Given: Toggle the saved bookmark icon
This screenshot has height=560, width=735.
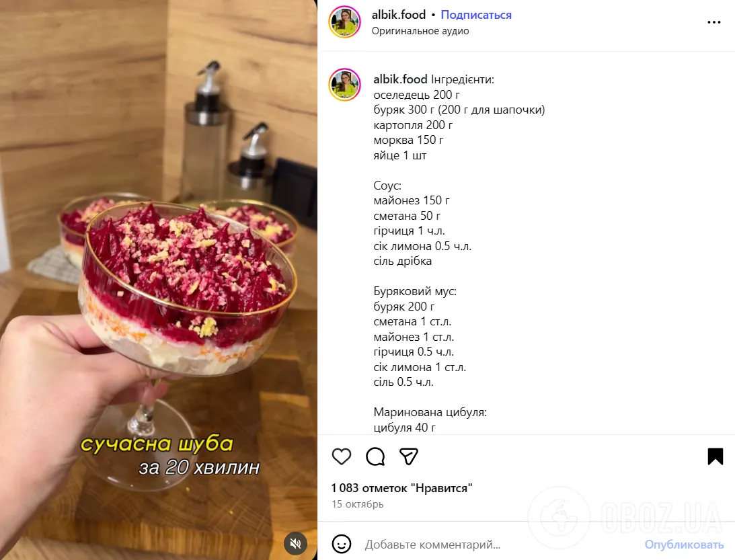Looking at the screenshot, I should pos(715,456).
